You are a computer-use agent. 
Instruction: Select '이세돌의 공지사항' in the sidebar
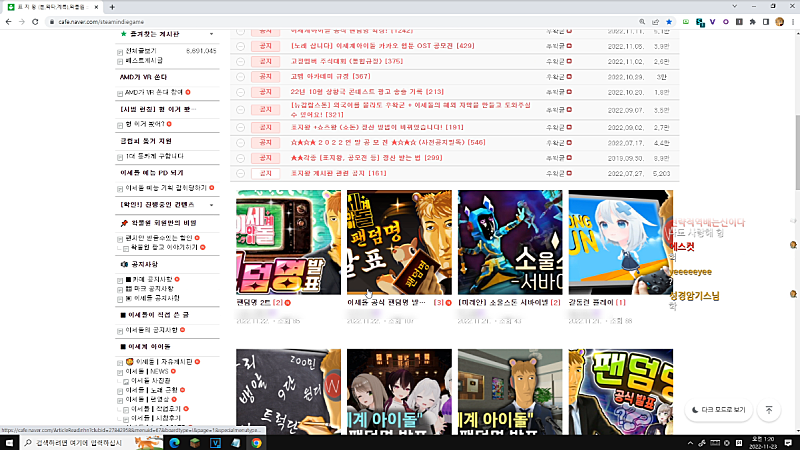(152, 330)
